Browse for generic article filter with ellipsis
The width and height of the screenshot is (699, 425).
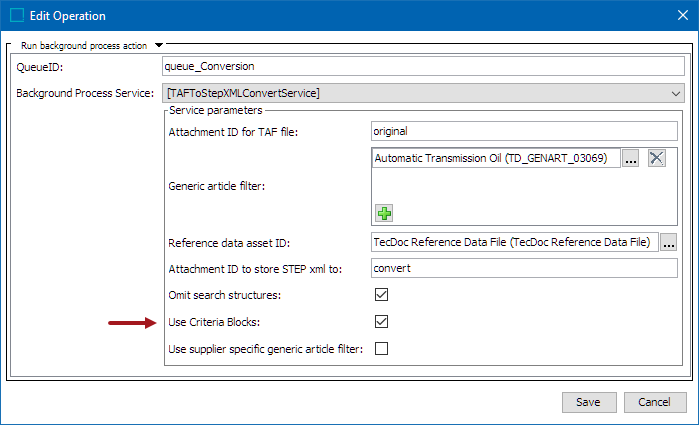[x=630, y=158]
